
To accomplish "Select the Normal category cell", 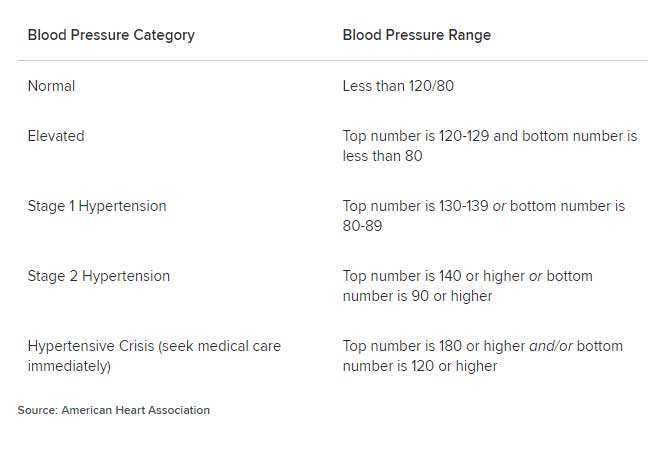I will 51,86.
